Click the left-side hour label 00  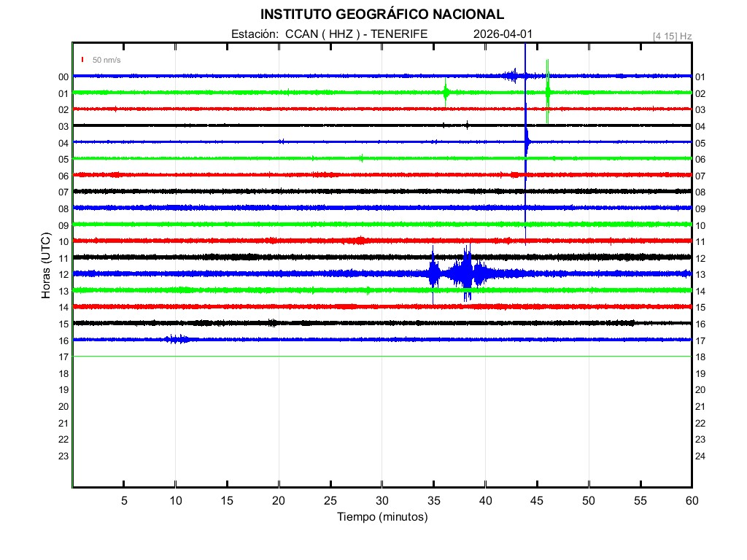(x=63, y=77)
